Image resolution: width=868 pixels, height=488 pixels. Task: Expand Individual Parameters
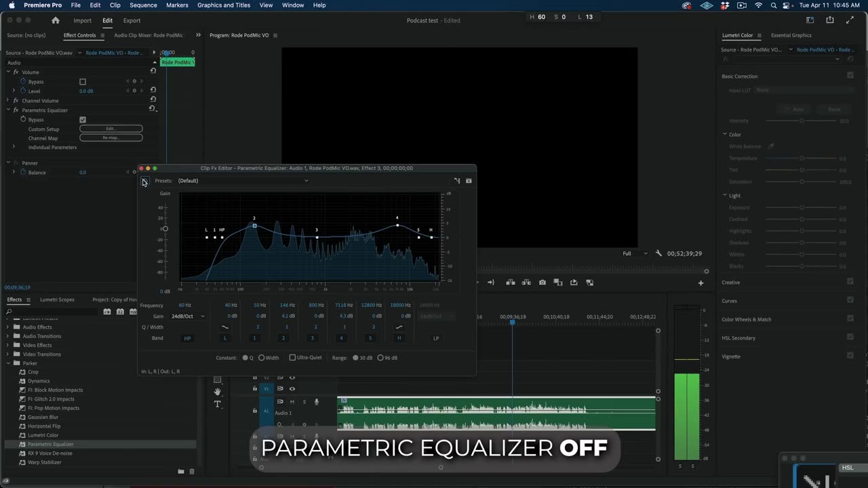click(14, 147)
